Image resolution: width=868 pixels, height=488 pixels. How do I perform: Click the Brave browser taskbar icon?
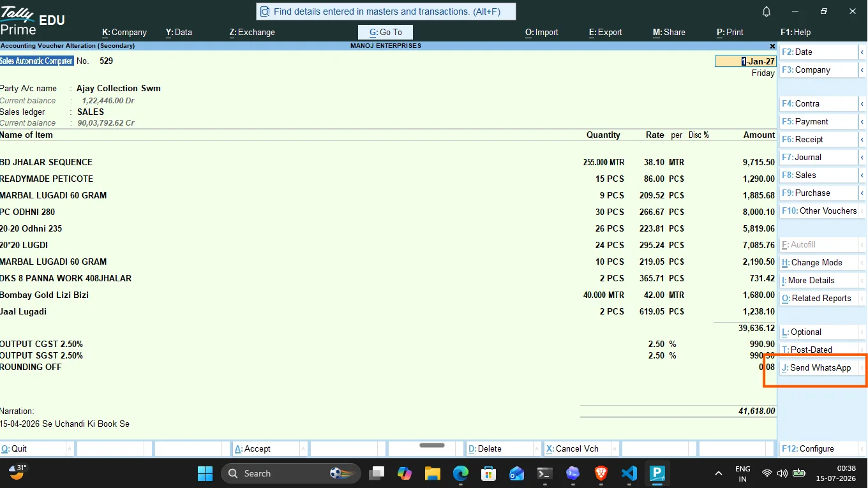click(601, 473)
